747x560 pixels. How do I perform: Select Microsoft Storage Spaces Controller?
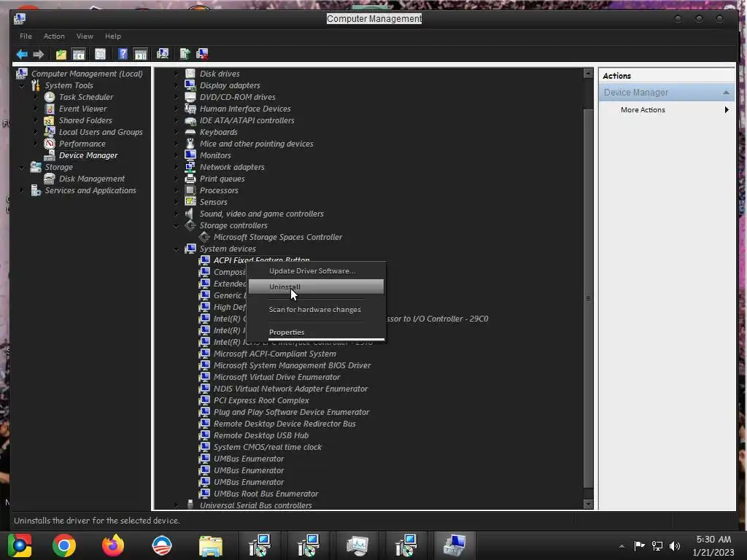tap(278, 237)
